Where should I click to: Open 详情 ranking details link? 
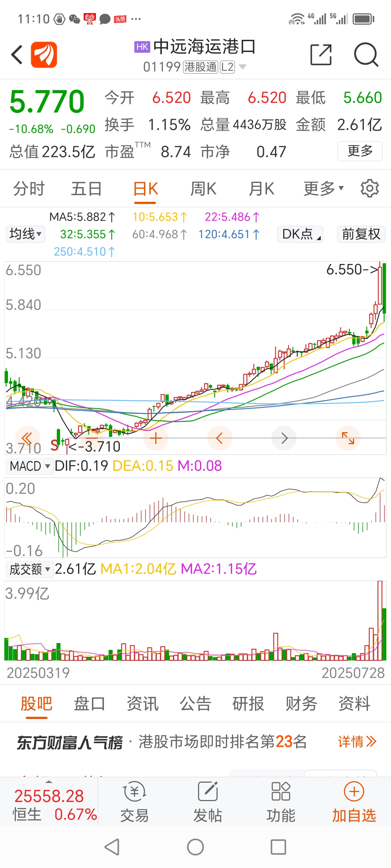pyautogui.click(x=357, y=742)
